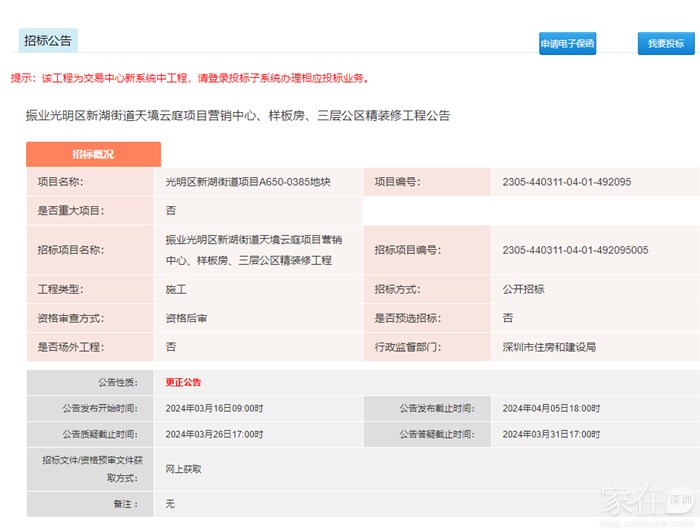Click the red 提示 notice text
This screenshot has height=530, width=700.
tap(190, 78)
